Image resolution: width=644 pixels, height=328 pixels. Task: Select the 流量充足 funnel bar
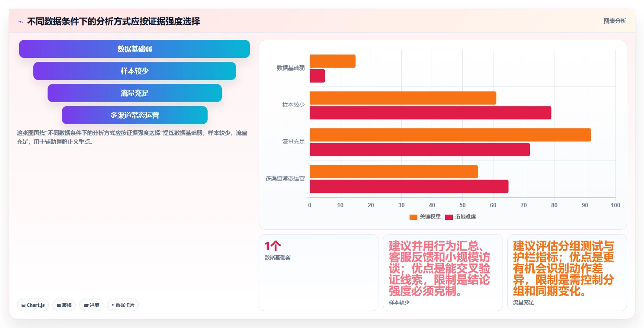[135, 93]
